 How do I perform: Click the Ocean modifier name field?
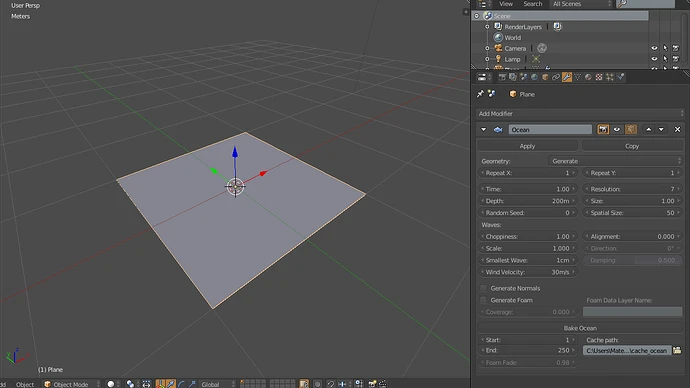pyautogui.click(x=550, y=130)
